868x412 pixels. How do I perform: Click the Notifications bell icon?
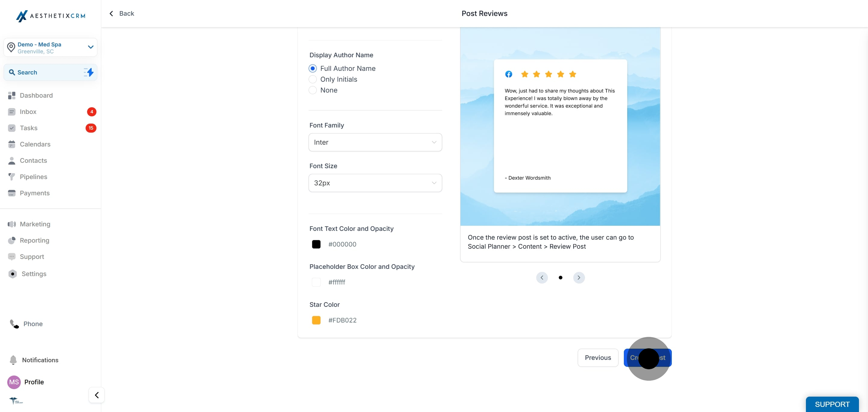coord(13,360)
